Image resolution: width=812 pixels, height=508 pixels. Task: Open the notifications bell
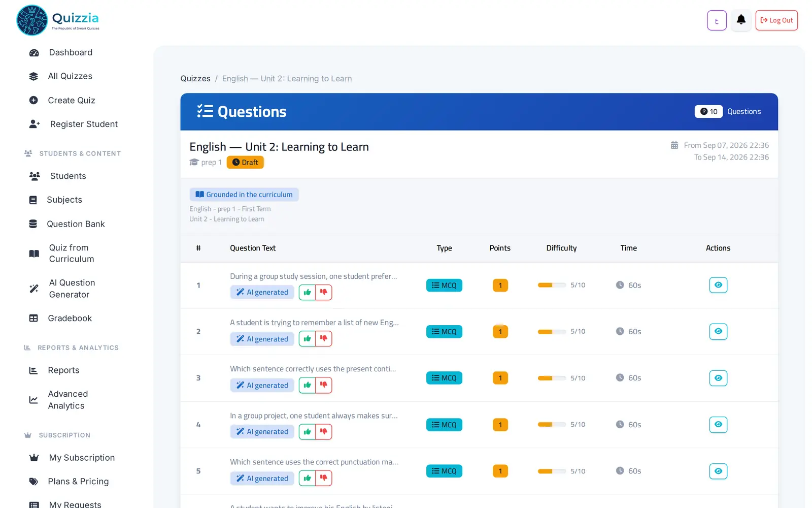[x=741, y=20]
